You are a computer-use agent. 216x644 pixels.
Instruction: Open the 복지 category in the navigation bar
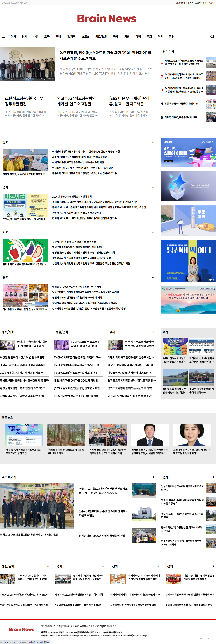pyautogui.click(x=160, y=36)
